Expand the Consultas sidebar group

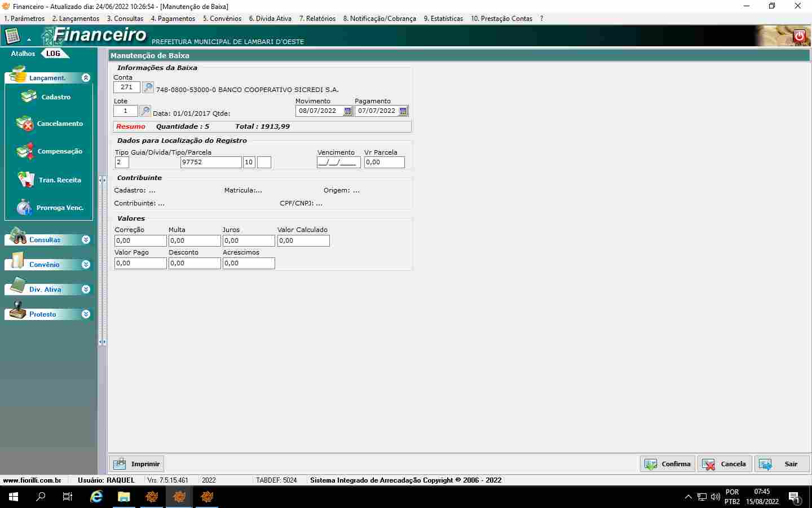point(86,240)
